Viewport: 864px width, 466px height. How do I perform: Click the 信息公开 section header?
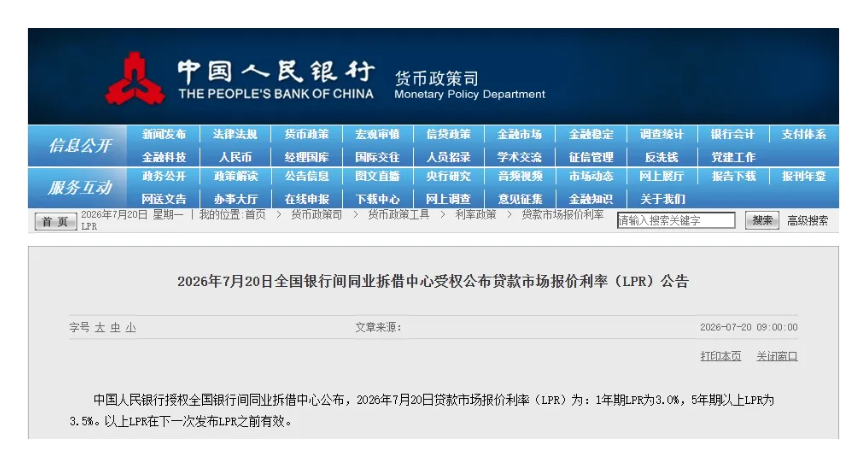[x=80, y=145]
